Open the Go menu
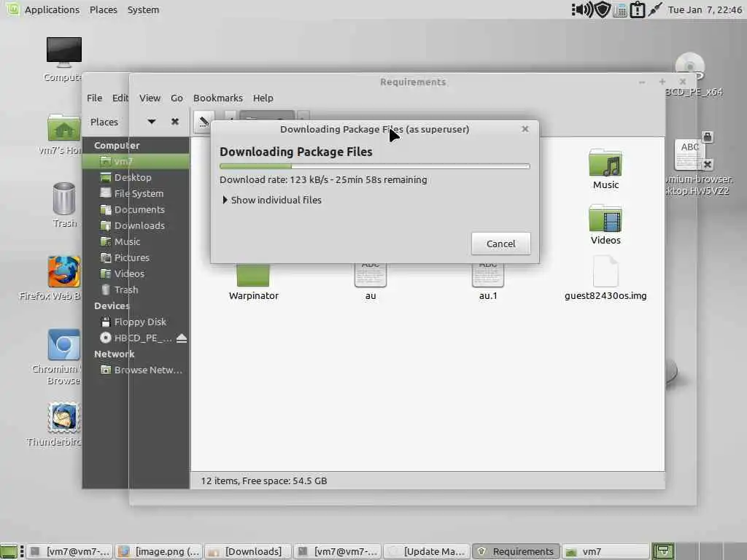This screenshot has width=747, height=560. tap(177, 98)
